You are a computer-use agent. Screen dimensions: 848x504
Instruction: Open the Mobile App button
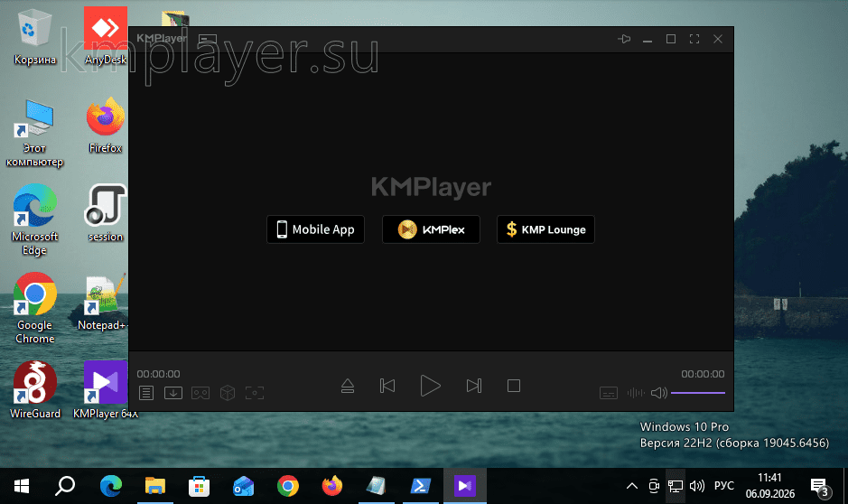pyautogui.click(x=315, y=229)
